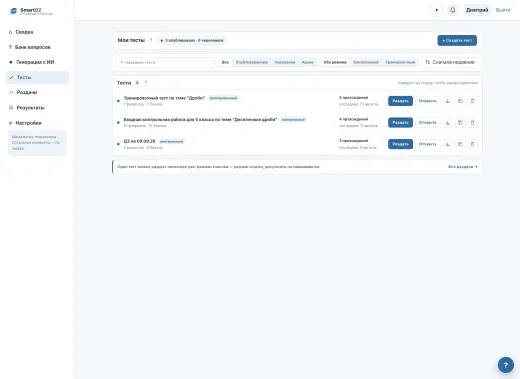Viewport: 520px width, 379px height.
Task: Click Открыть for the ДЗ homework test
Action: [428, 144]
